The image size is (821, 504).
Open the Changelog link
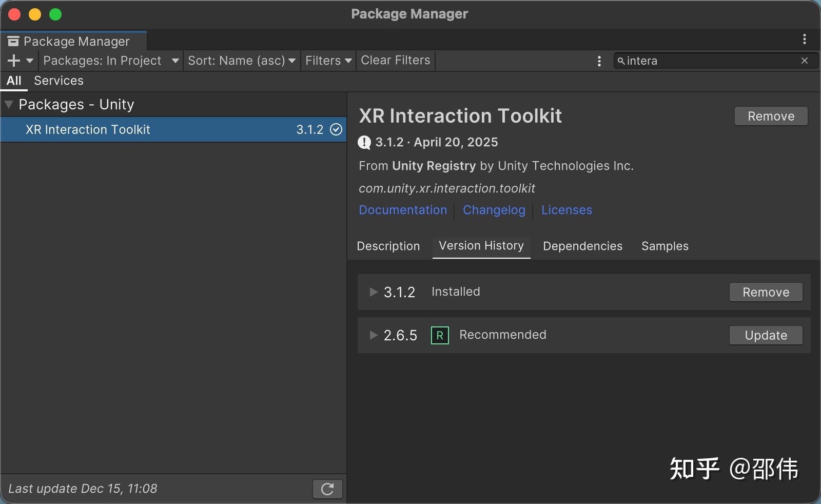[494, 210]
